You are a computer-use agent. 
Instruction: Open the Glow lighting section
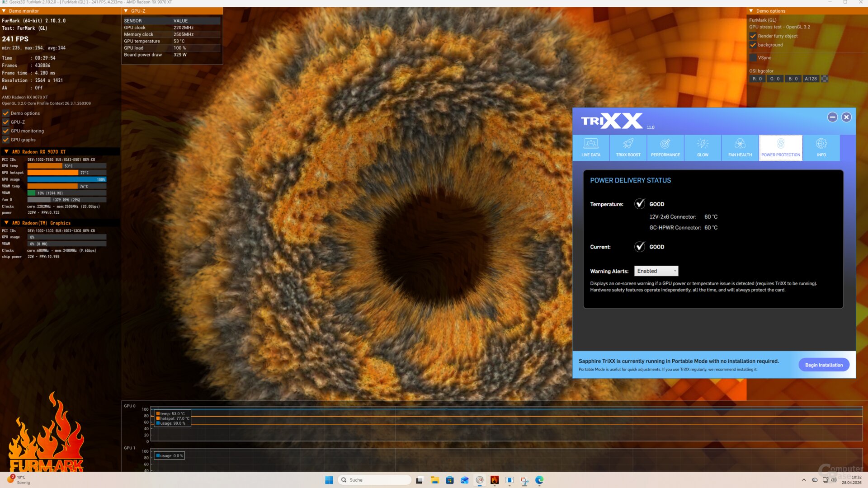coord(703,147)
